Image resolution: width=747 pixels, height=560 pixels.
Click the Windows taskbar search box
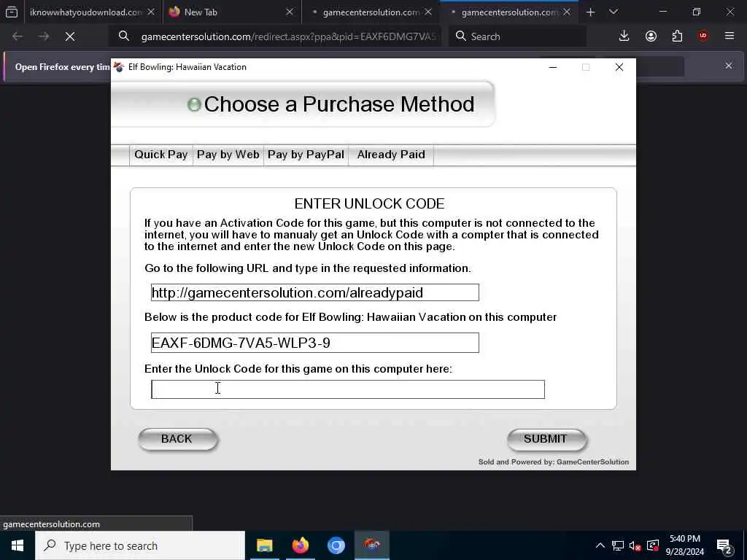point(140,545)
